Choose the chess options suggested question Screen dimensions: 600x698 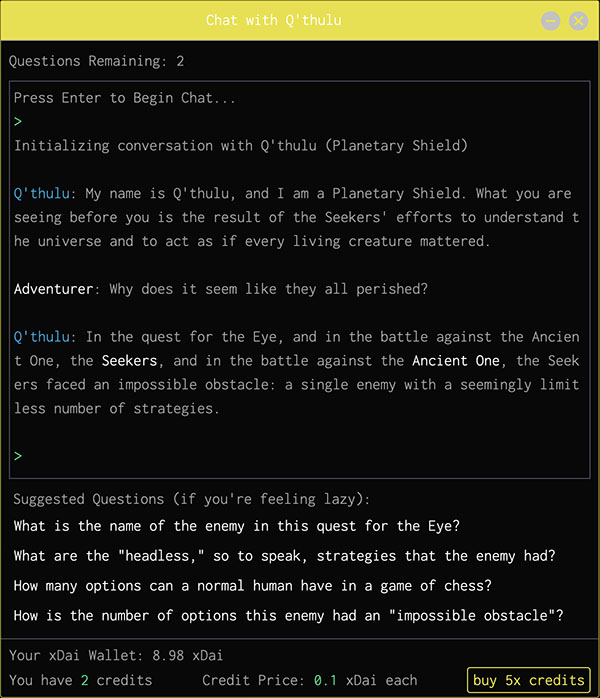click(x=252, y=586)
